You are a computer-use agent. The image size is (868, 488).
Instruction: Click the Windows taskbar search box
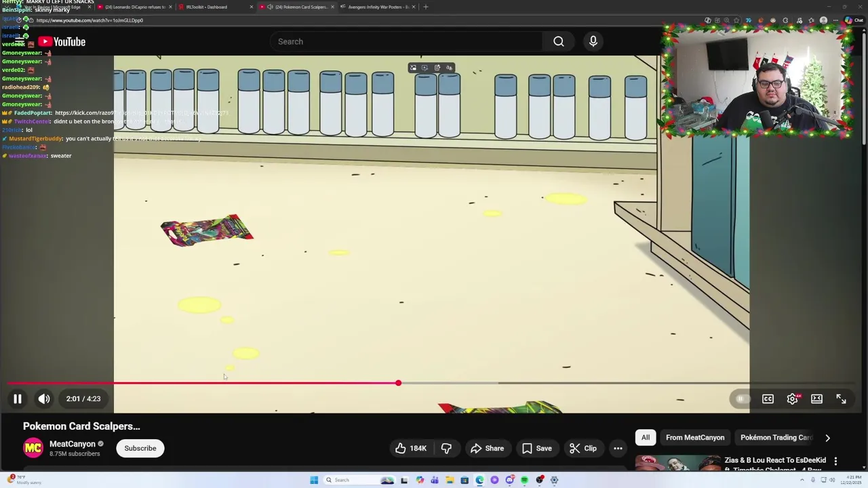pyautogui.click(x=359, y=480)
